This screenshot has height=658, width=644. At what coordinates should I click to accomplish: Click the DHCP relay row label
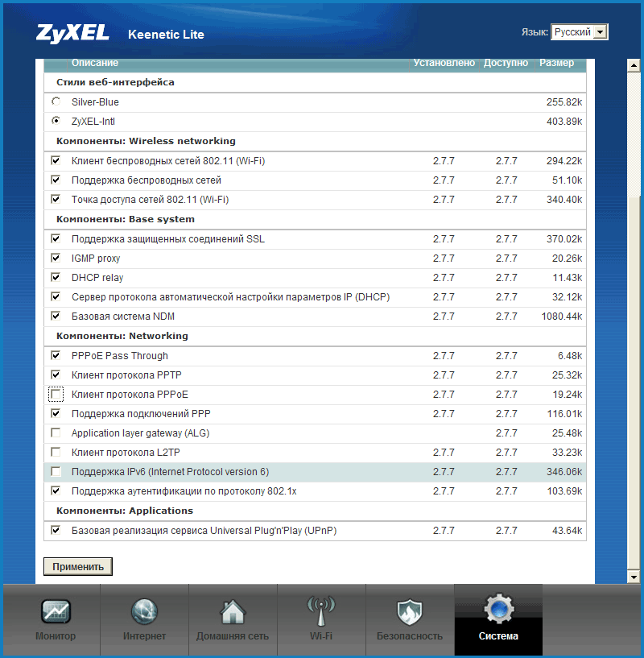pos(97,277)
